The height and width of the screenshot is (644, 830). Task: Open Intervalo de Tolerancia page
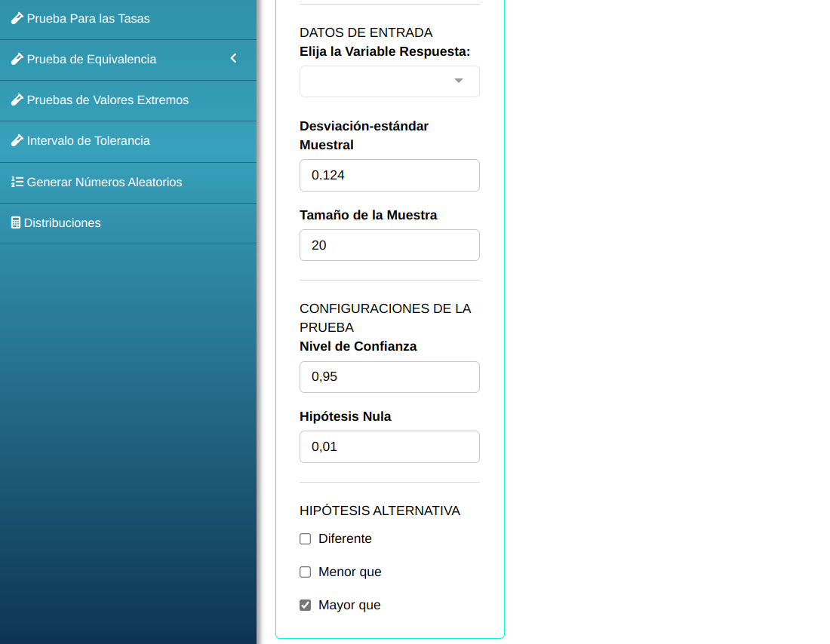tap(88, 140)
